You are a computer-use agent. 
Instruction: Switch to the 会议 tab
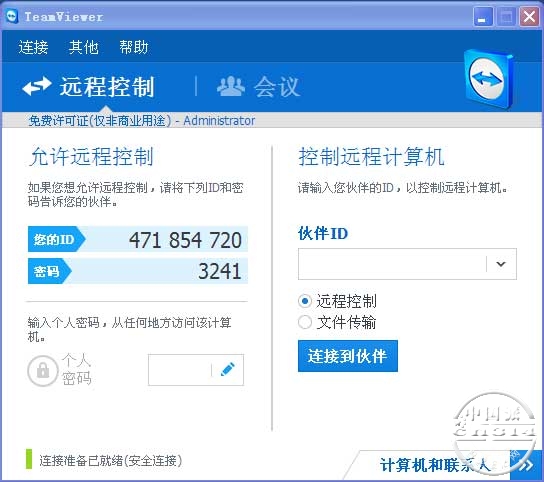point(258,86)
